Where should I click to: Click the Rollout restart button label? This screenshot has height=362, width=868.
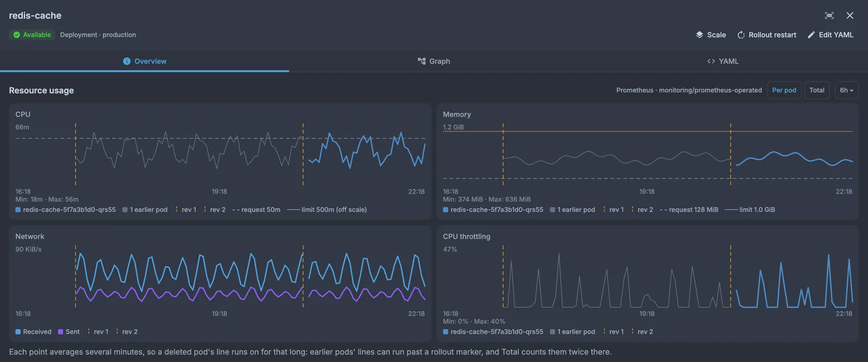click(773, 35)
